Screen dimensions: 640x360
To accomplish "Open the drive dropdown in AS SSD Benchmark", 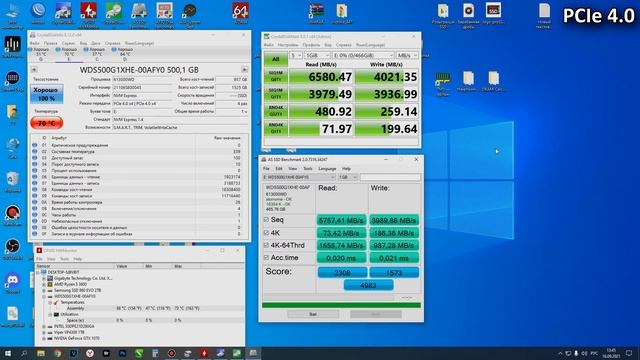I will pos(299,177).
